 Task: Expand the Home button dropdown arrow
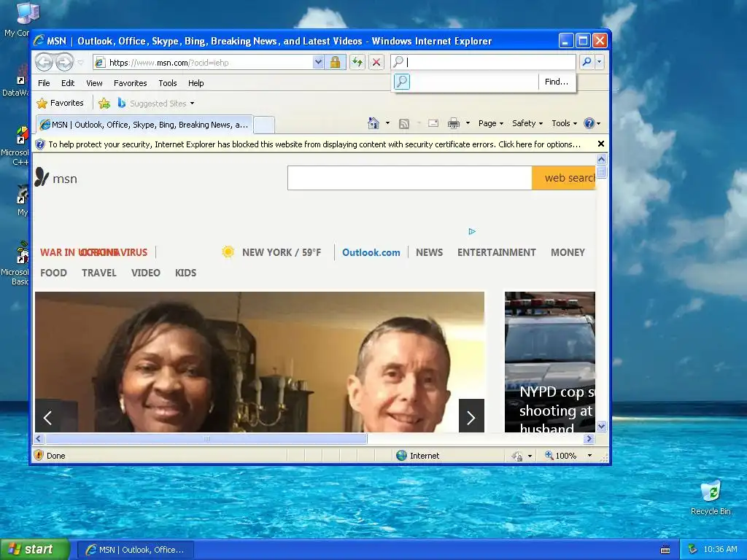pos(387,123)
